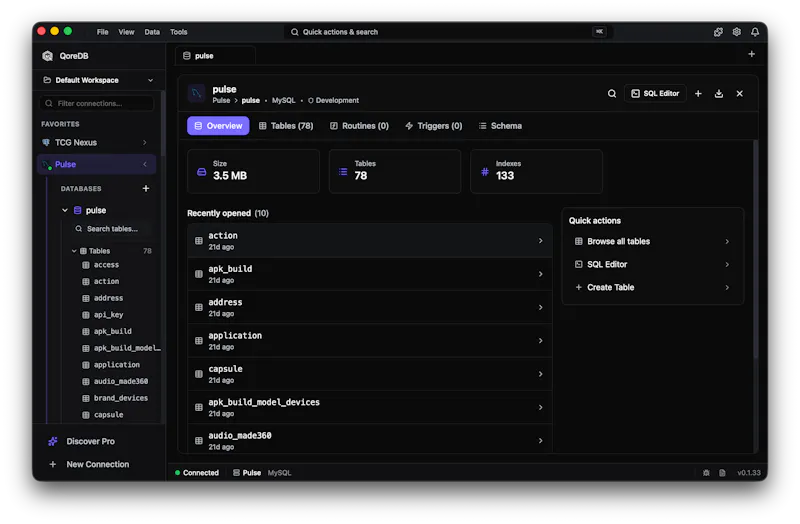Click the v0.1.33 version label
Viewport: 800px width, 524px height.
click(748, 473)
